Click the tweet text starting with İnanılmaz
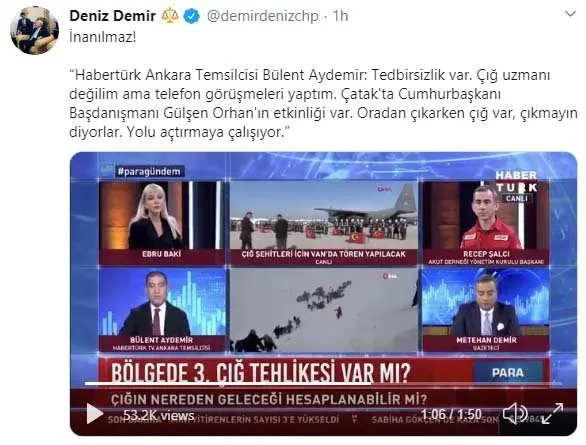Image resolution: width=586 pixels, height=445 pixels. tap(102, 37)
